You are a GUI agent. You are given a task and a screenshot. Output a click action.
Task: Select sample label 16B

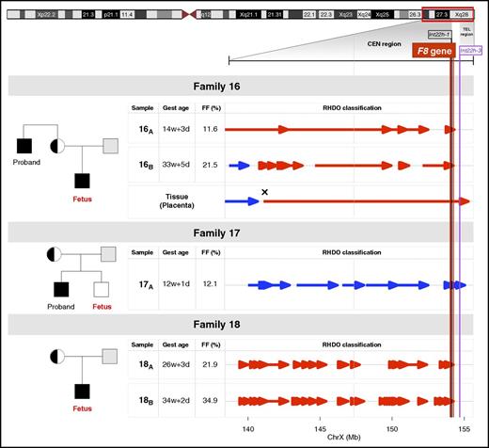coord(146,165)
